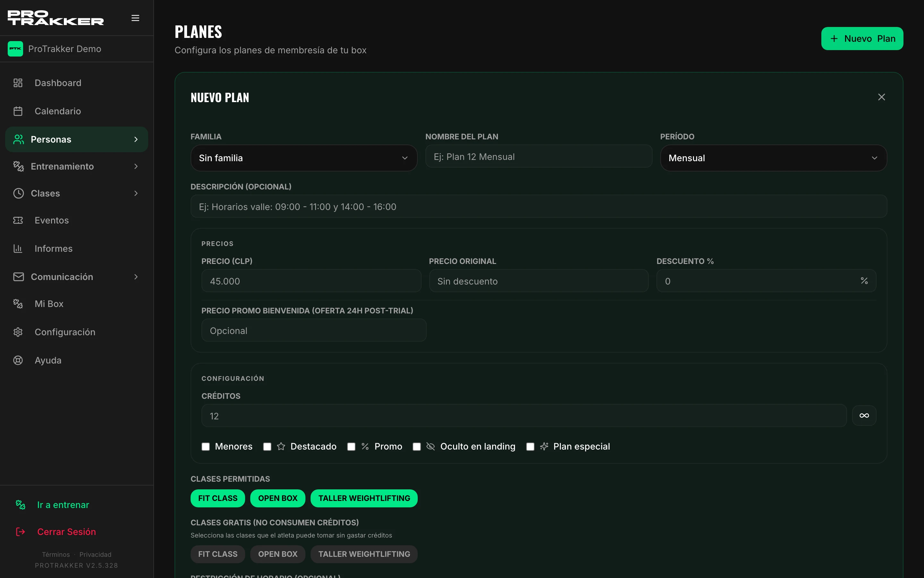Open the Período dropdown
The image size is (924, 578).
point(774,158)
